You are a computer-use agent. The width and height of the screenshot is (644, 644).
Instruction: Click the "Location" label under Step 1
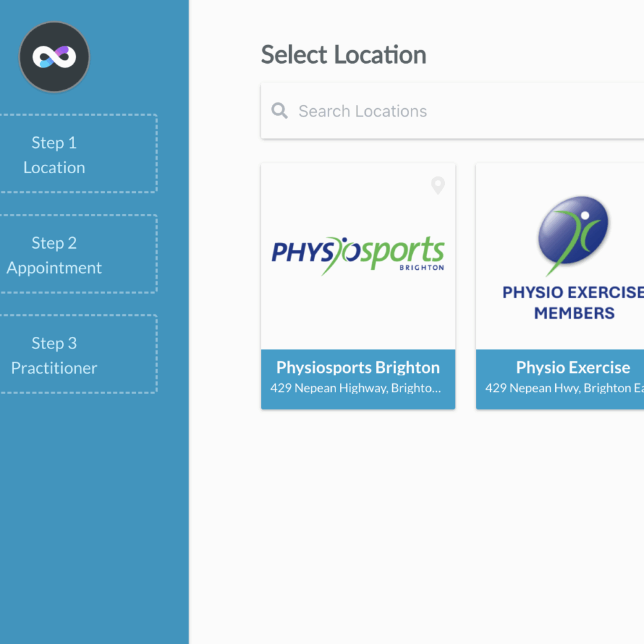point(54,167)
